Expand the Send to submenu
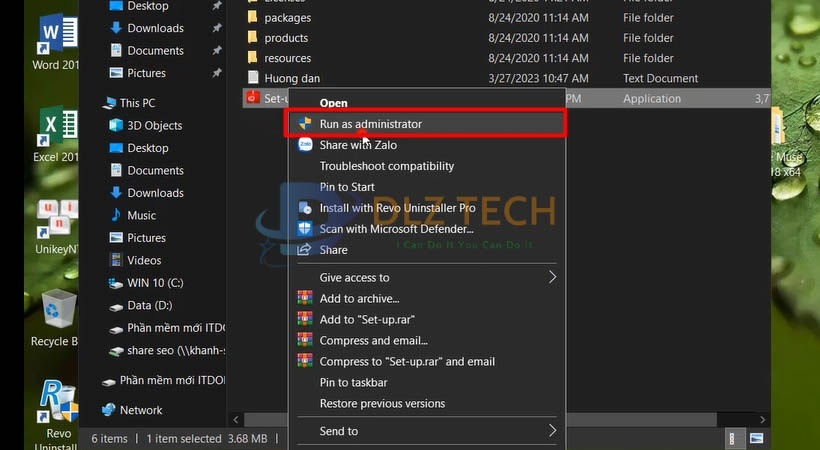Image resolution: width=820 pixels, height=450 pixels. pos(427,431)
